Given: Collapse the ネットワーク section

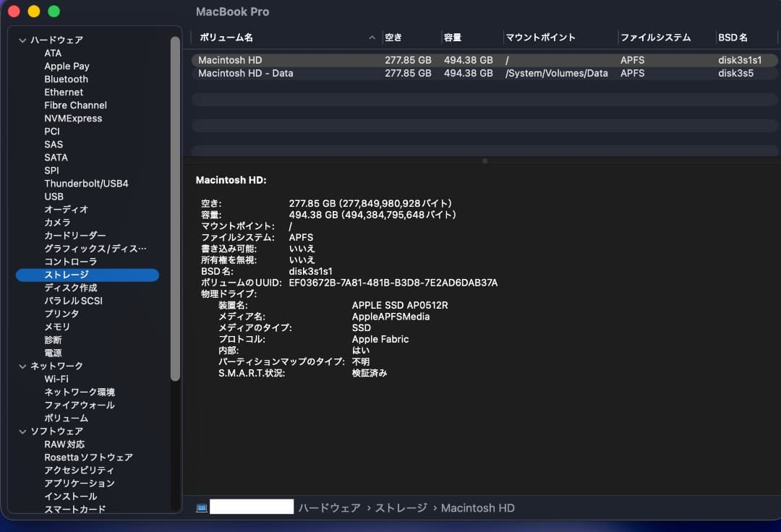Looking at the screenshot, I should pos(23,366).
